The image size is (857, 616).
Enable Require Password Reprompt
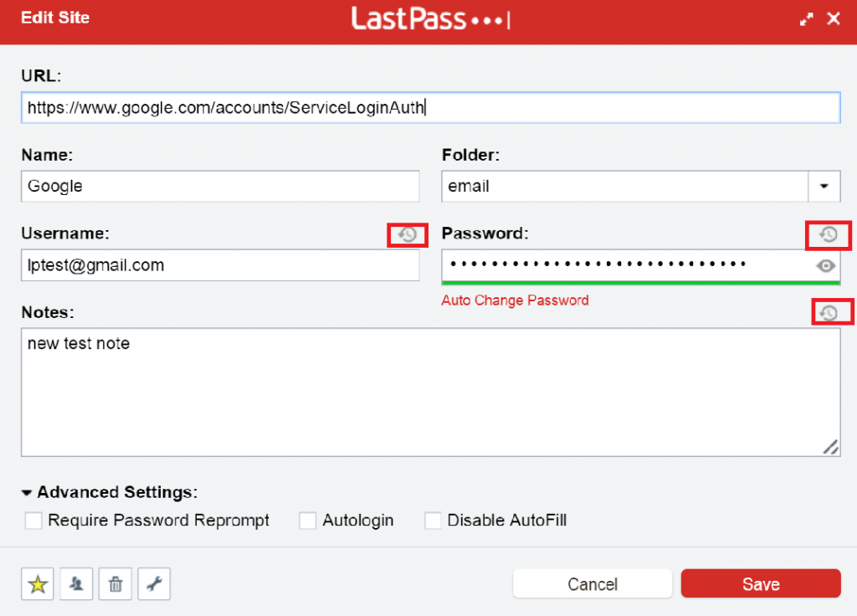point(33,520)
